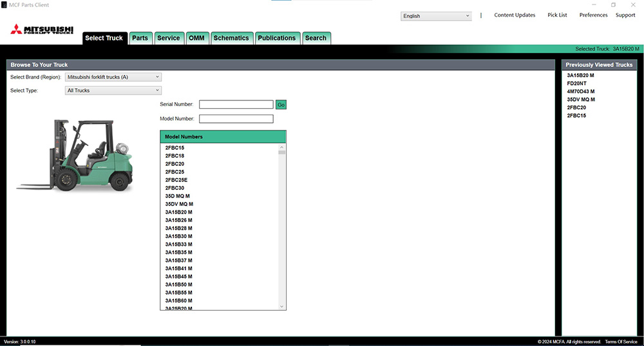Viewport: 644px width, 346px height.
Task: Click the MCF Parts Client title icon
Action: tap(4, 5)
